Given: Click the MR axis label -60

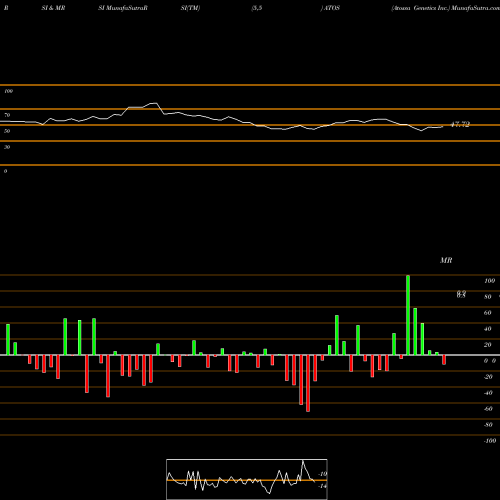Looking at the screenshot, I should pyautogui.click(x=488, y=409).
